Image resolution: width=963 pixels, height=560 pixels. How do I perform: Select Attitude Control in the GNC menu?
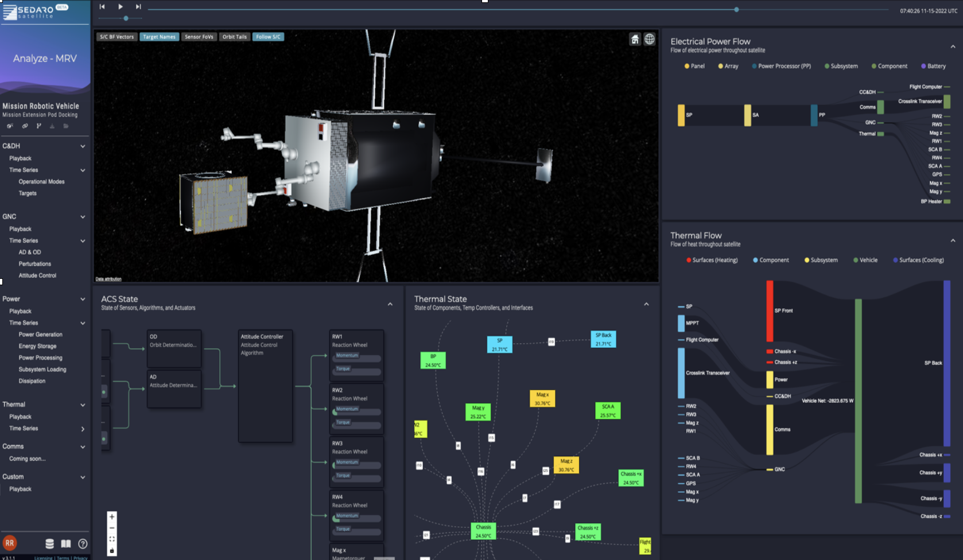pyautogui.click(x=37, y=275)
